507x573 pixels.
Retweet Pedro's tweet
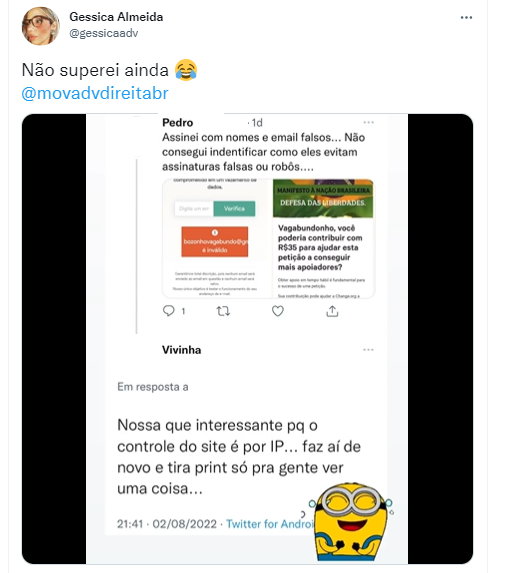223,311
